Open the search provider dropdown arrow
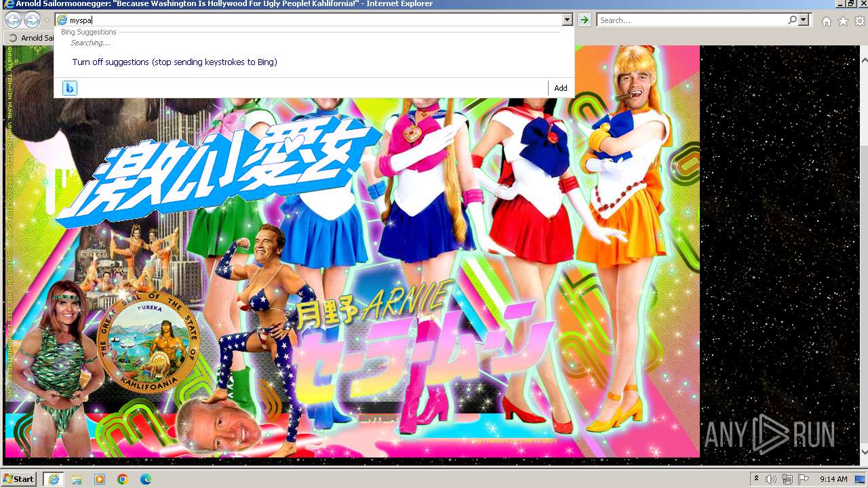The height and width of the screenshot is (488, 868). tap(804, 20)
